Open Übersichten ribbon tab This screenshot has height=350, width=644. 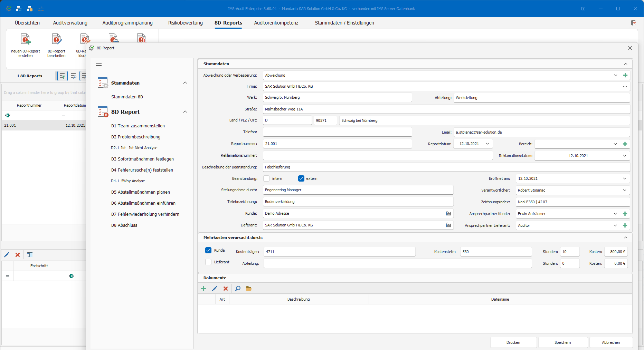coord(27,23)
